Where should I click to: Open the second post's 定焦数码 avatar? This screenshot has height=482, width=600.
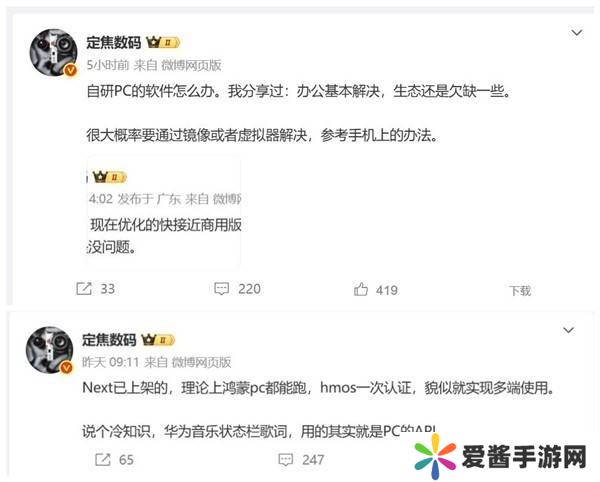pyautogui.click(x=49, y=350)
